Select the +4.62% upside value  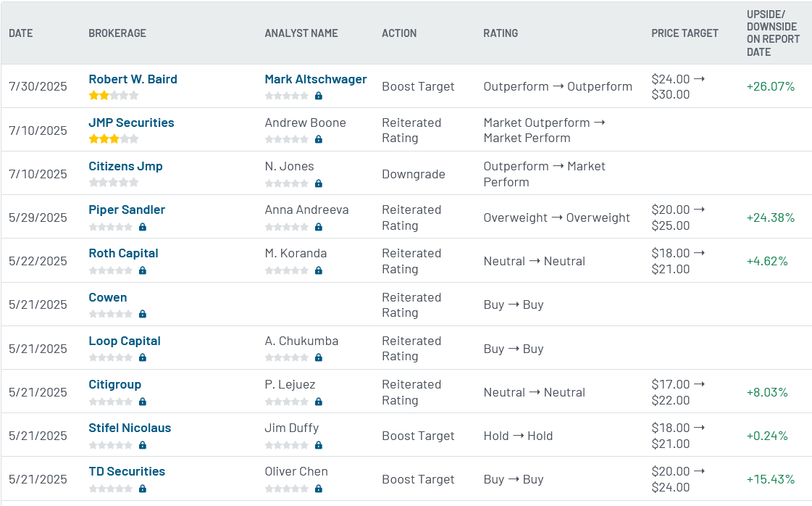pyautogui.click(x=767, y=261)
